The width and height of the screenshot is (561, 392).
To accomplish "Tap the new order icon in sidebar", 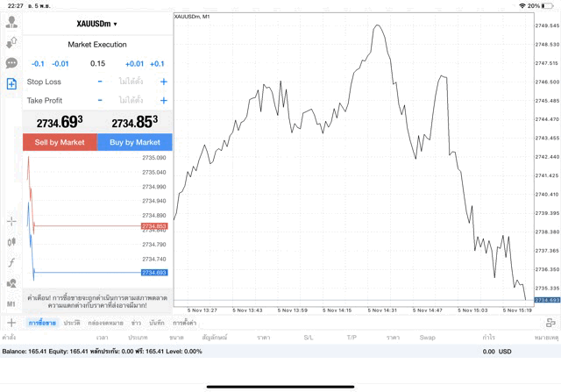I will 11,84.
